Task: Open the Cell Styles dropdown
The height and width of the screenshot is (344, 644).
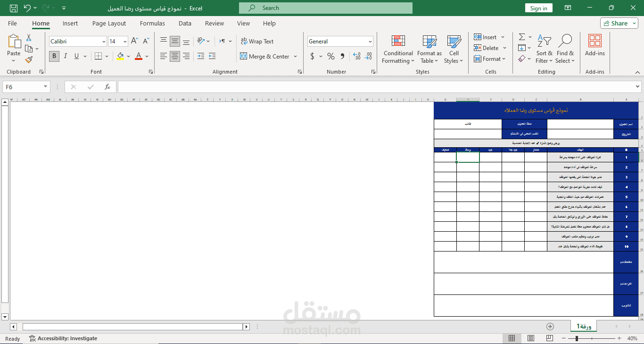Action: point(454,50)
